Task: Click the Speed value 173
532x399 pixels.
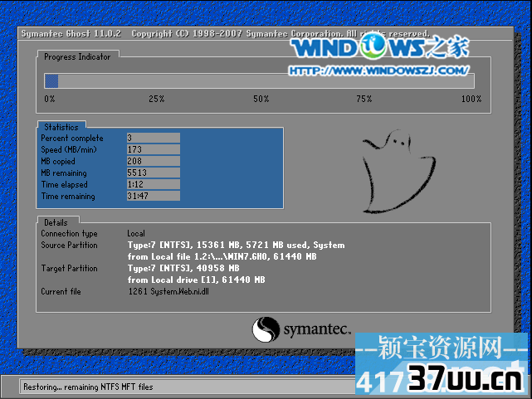Action: [154, 149]
